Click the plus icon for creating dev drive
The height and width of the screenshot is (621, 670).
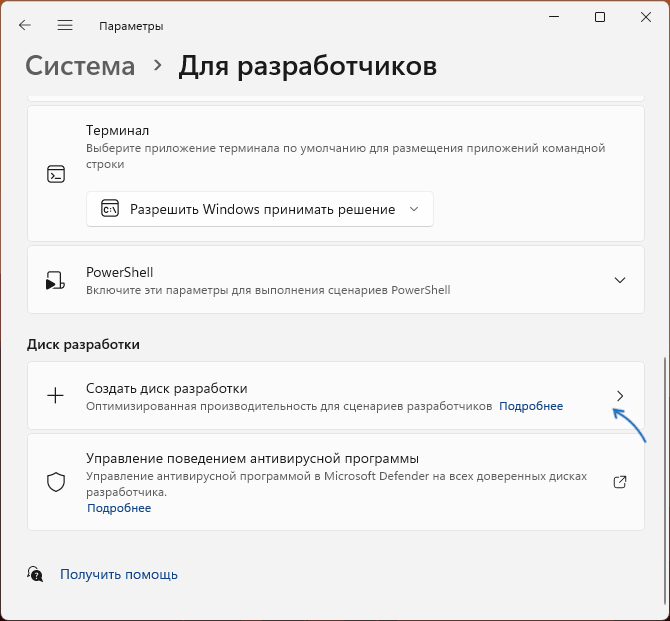(x=55, y=396)
